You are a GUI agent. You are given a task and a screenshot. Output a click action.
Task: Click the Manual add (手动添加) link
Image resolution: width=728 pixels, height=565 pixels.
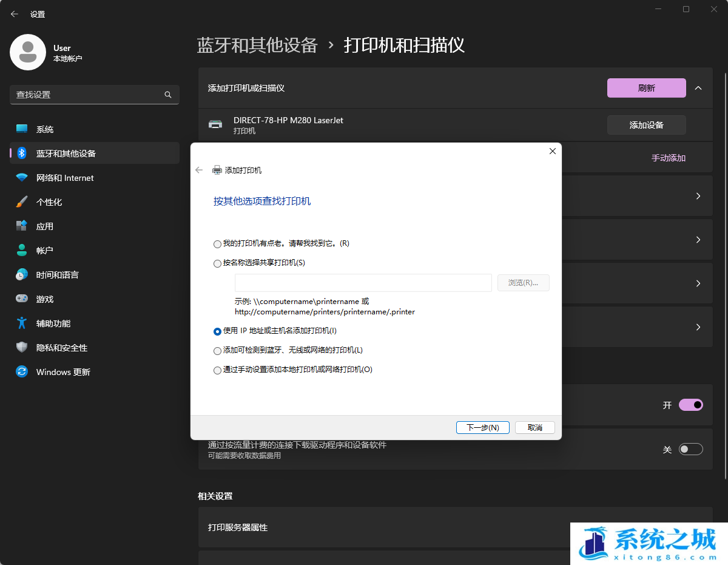[669, 158]
